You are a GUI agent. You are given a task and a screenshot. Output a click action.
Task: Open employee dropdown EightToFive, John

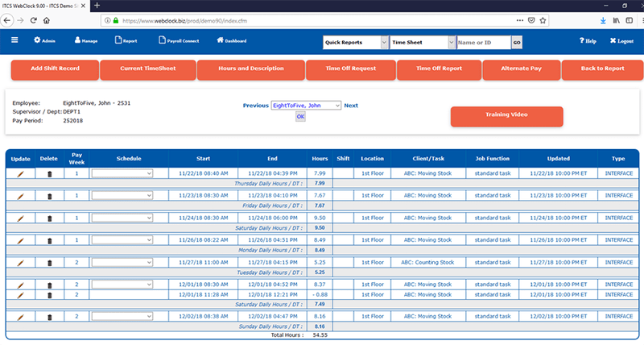click(x=306, y=106)
